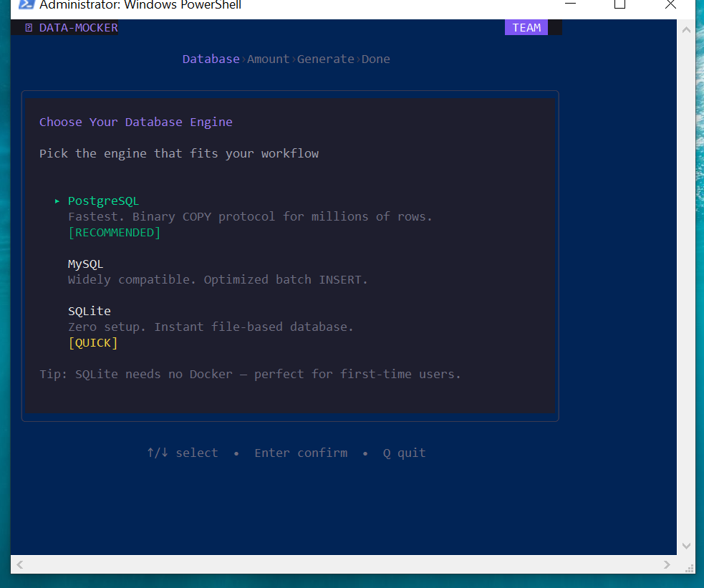
Task: Click 'Pick the engine that fits your workflow'
Action: coord(179,153)
